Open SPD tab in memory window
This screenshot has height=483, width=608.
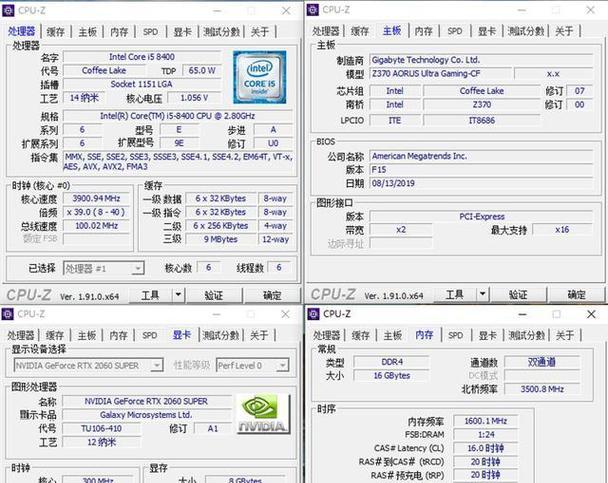tap(456, 335)
